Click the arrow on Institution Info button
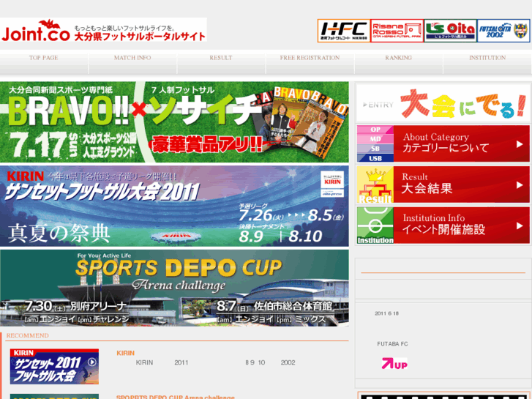This screenshot has width=532, height=399. click(520, 225)
